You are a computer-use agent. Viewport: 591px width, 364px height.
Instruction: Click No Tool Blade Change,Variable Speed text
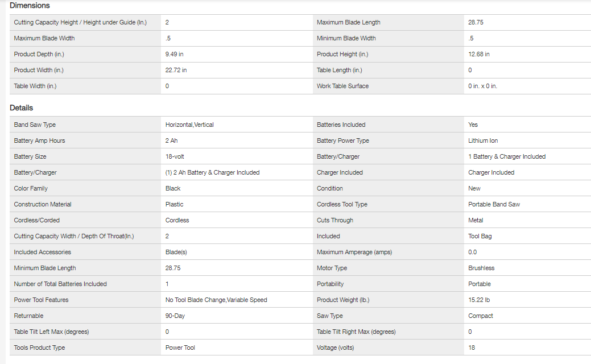[216, 300]
